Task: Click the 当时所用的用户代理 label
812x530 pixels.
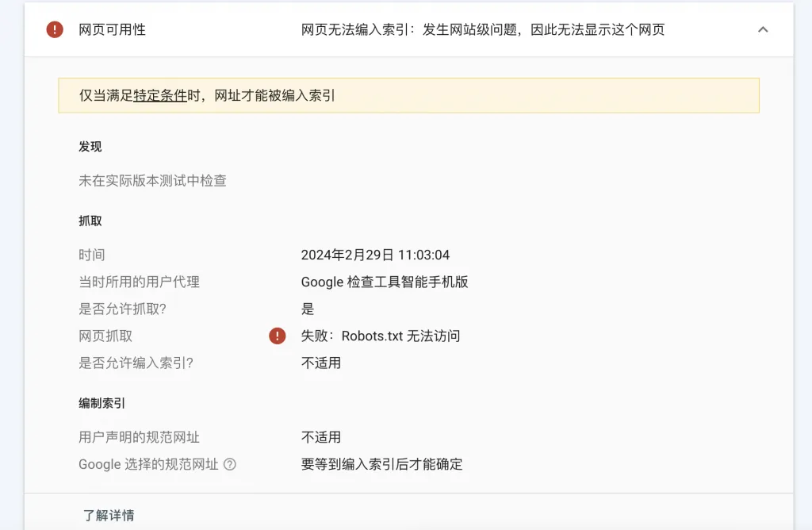Action: point(139,282)
